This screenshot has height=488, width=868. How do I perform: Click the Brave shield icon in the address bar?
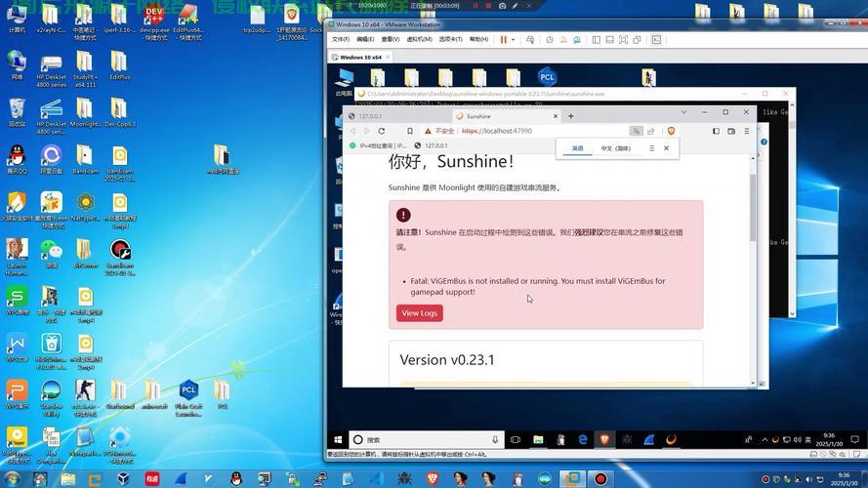[x=671, y=131]
